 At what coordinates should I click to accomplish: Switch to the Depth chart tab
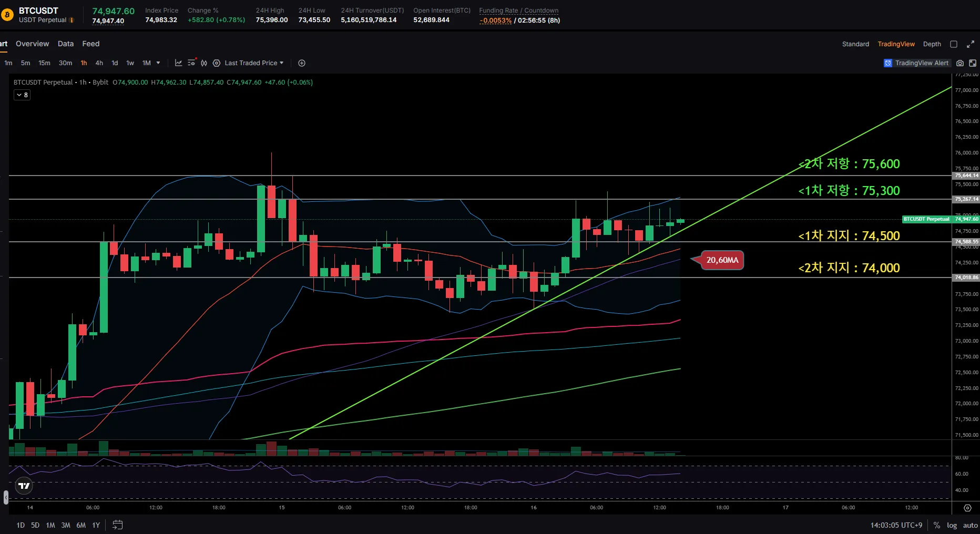pos(932,44)
